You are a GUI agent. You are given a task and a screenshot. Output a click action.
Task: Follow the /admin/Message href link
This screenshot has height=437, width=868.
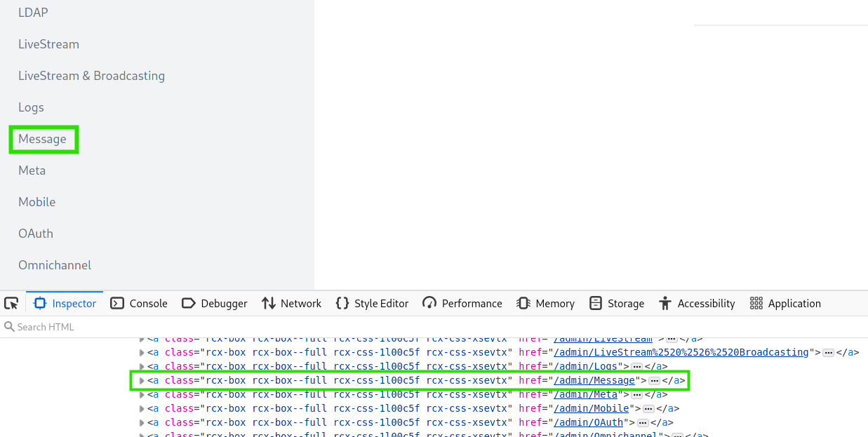click(x=594, y=380)
